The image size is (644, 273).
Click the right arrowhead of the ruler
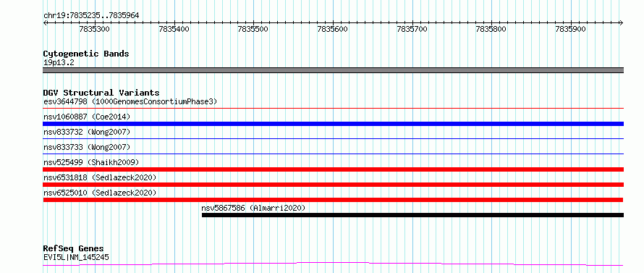point(622,22)
